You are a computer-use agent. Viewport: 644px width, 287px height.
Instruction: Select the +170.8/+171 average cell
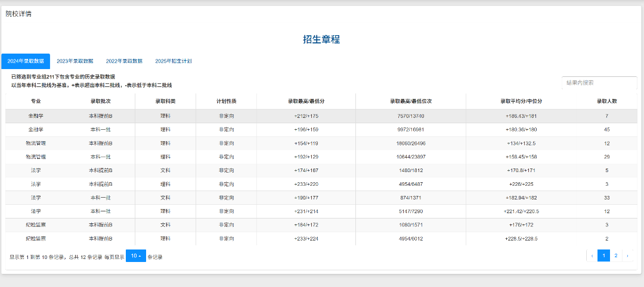click(521, 170)
